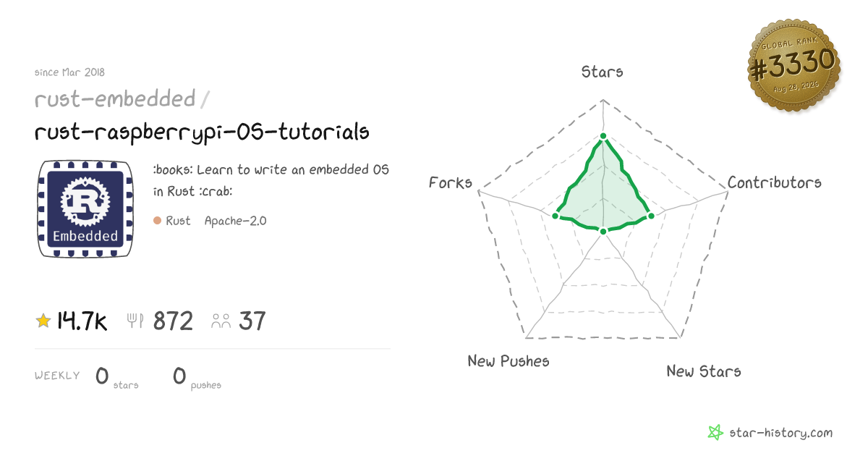The width and height of the screenshot is (868, 456).
Task: Click the Rust language color dot
Action: click(157, 221)
